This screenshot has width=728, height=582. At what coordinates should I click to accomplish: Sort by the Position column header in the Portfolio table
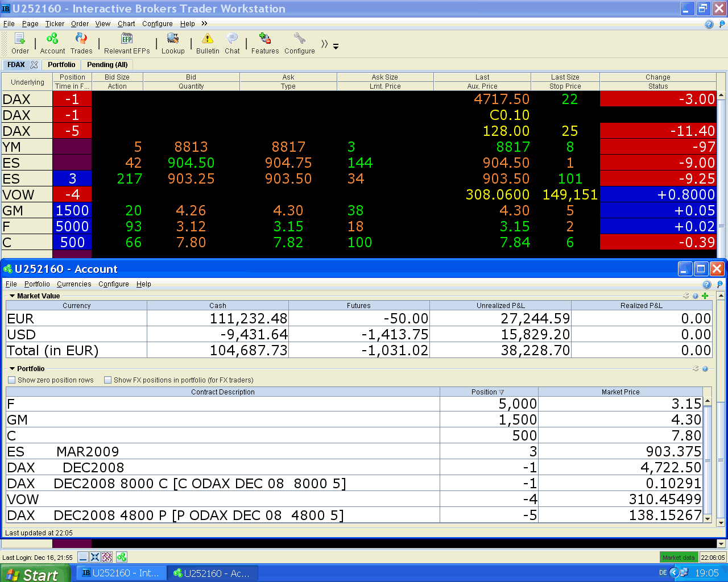[489, 392]
